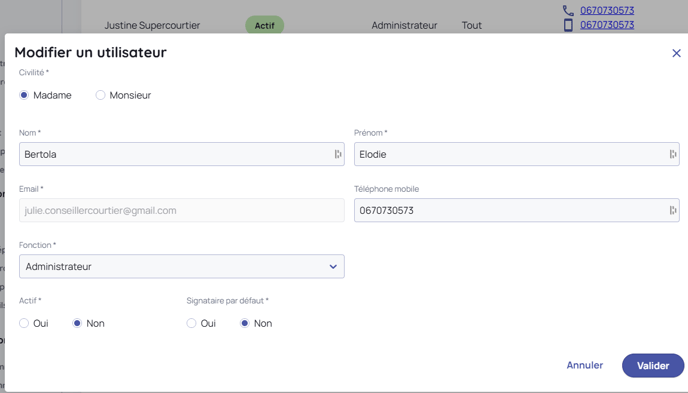Click the Valider button
Image resolution: width=688 pixels, height=393 pixels.
[653, 365]
